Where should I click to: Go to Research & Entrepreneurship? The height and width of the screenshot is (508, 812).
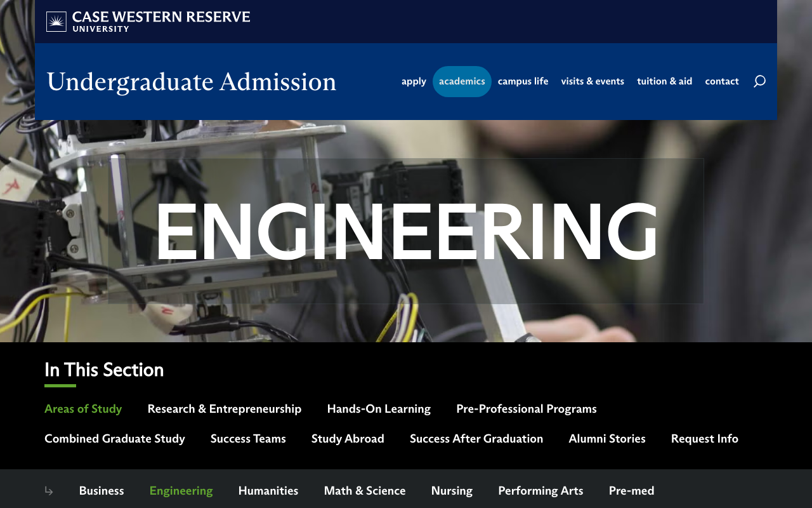(225, 409)
